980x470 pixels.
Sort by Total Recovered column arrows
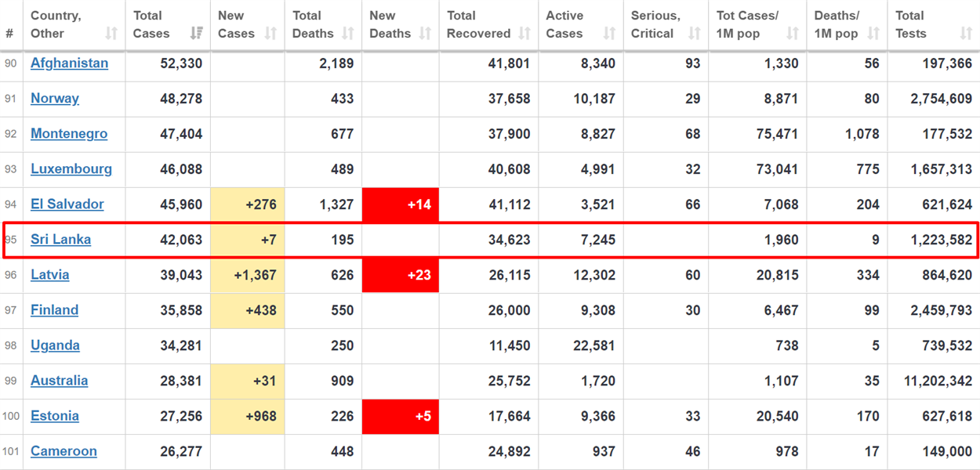(524, 34)
